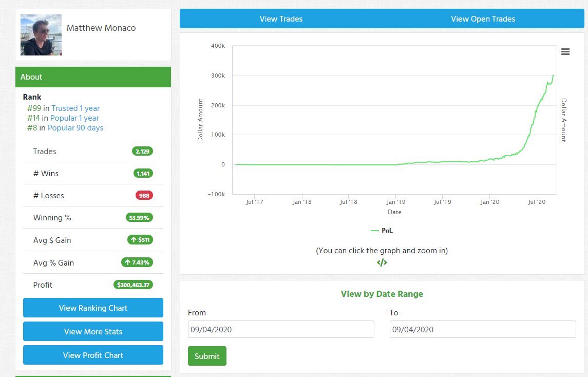Viewport: 588px width, 377px height.
Task: Click the Winning percentage badge 53.59%
Action: [139, 218]
